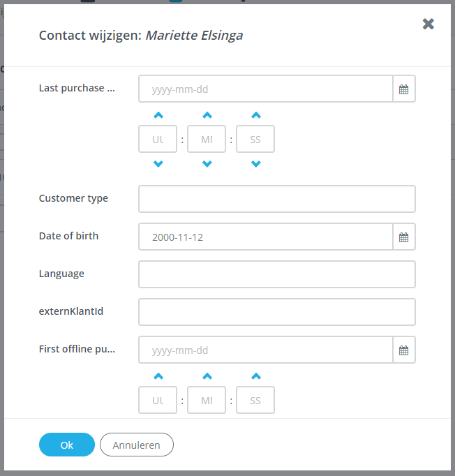Increase hours for Last purchase time
The height and width of the screenshot is (476, 455).
tap(158, 115)
